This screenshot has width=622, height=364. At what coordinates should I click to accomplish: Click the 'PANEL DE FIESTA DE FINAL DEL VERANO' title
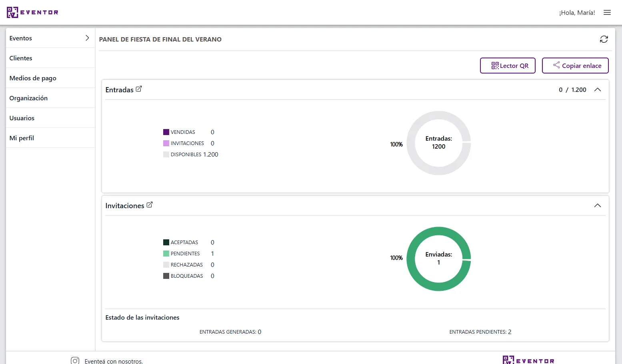160,39
